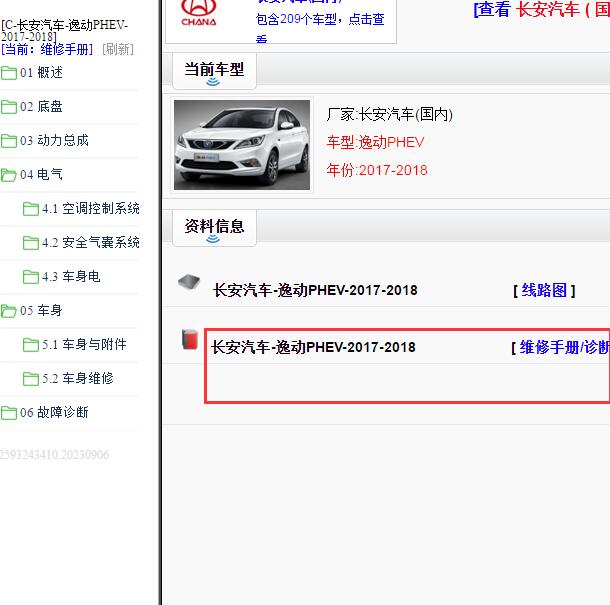Click the C-长安汽车-逸动PHEV-2017-2018 sidebar header
This screenshot has height=605, width=610.
click(x=65, y=31)
